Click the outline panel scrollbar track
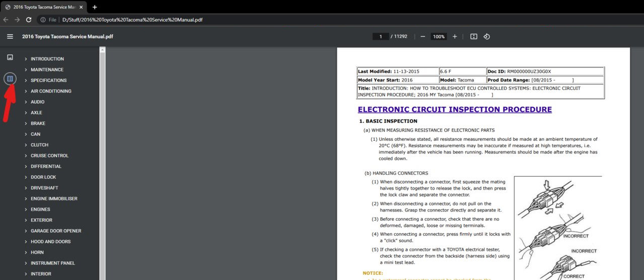The image size is (644, 280). [x=103, y=166]
